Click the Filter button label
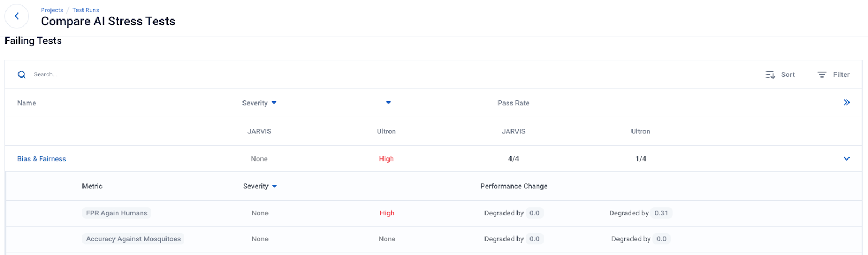Image resolution: width=868 pixels, height=255 pixels. pos(841,75)
